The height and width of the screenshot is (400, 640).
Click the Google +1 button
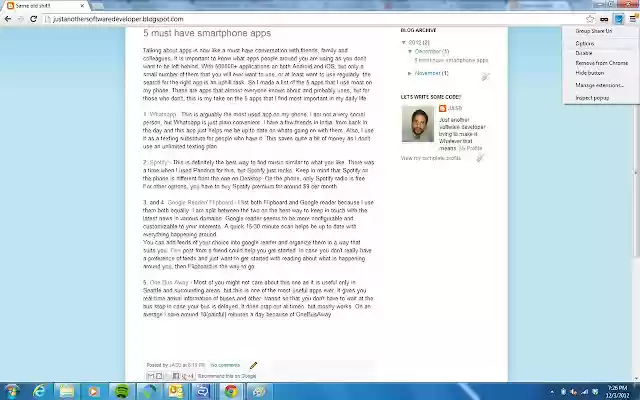(188, 376)
